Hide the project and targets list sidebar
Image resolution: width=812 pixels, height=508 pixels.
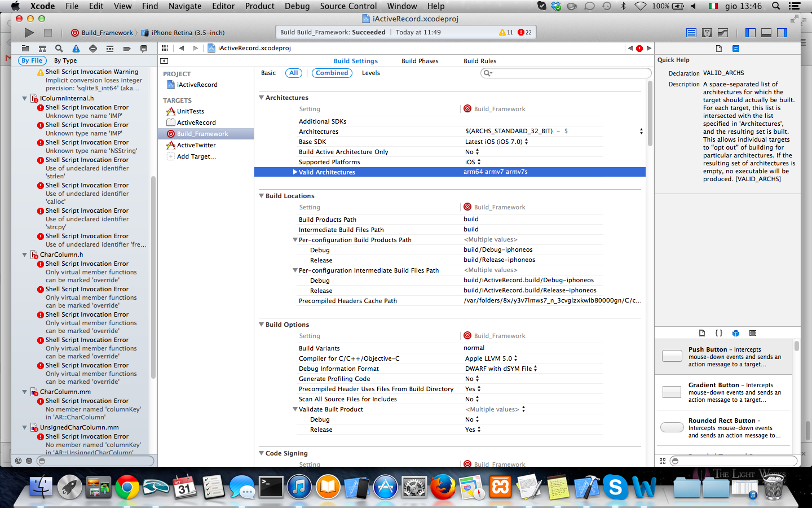click(164, 61)
